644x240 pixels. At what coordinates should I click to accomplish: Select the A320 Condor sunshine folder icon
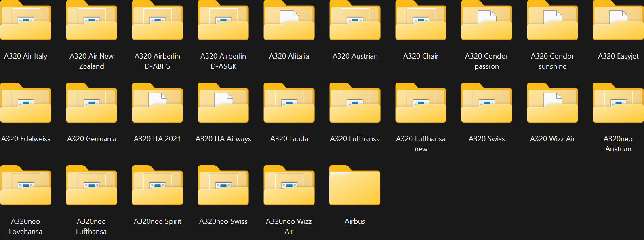pos(553,20)
